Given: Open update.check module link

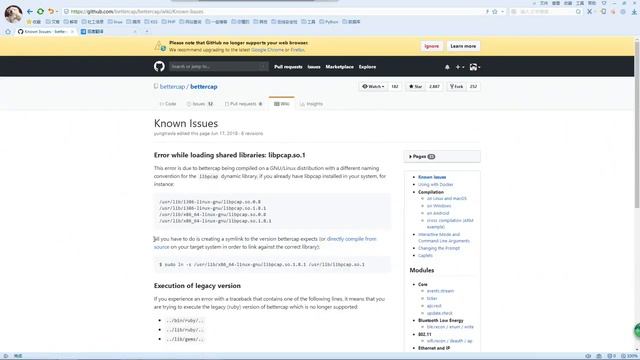Looking at the screenshot, I should tap(440, 313).
